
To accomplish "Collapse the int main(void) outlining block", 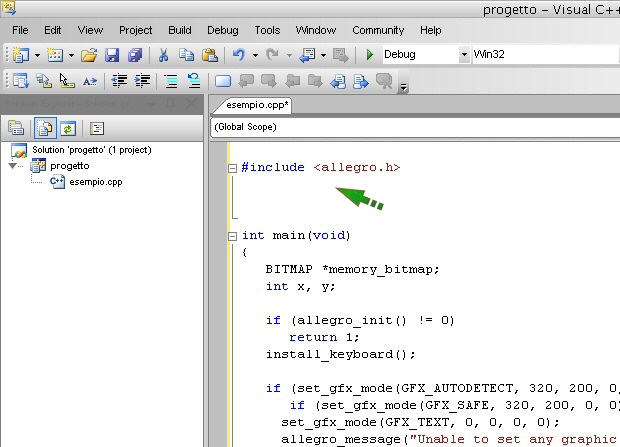I will click(232, 236).
